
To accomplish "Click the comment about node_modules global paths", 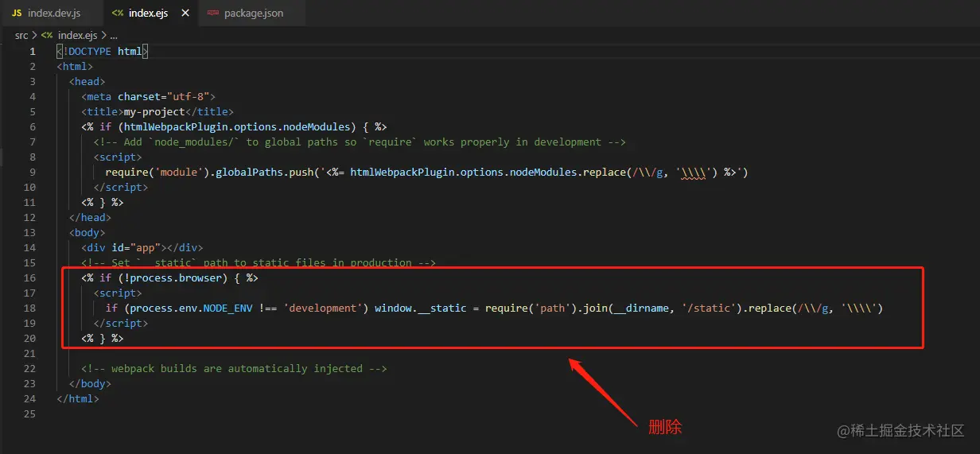I will pos(360,142).
